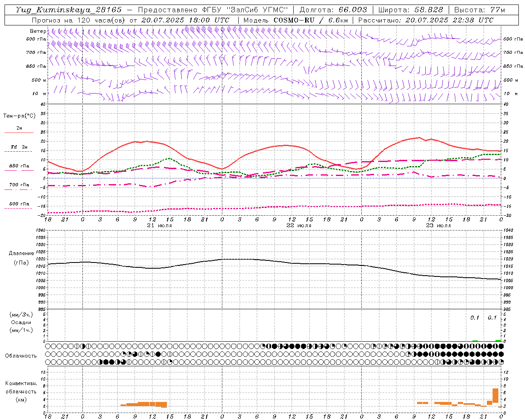Select the latitude value Широта: 58.828
Image resolution: width=525 pixels, height=420 pixels.
click(411, 10)
